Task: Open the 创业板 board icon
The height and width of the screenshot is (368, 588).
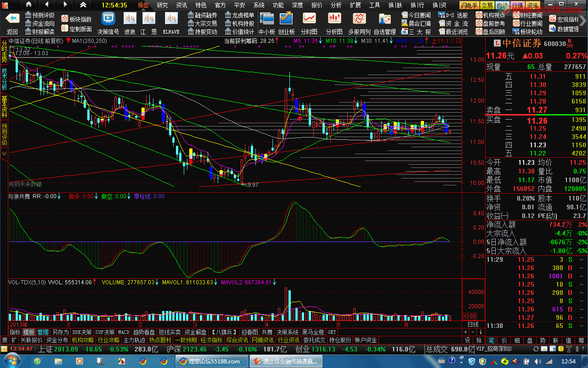Action: click(x=286, y=18)
